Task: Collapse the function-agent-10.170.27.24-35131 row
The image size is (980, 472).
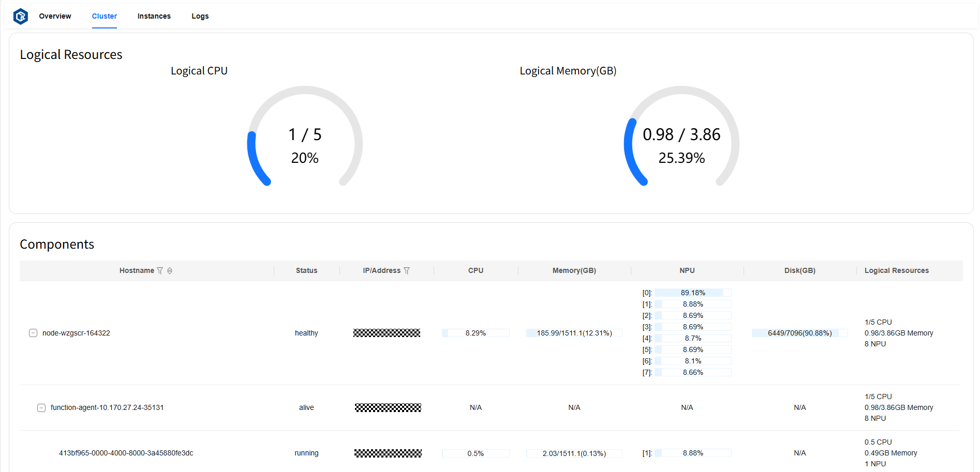Action: tap(41, 408)
